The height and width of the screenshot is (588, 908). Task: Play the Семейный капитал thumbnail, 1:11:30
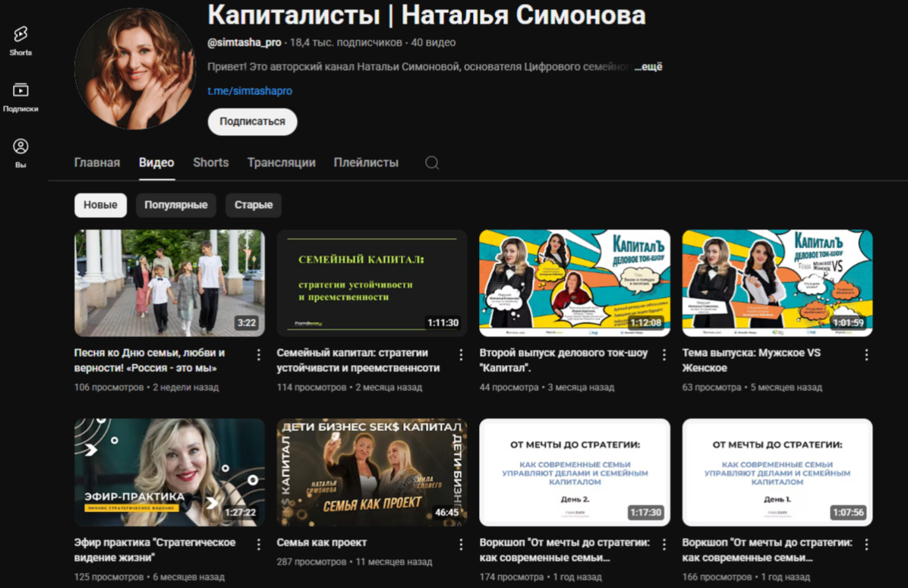[372, 283]
